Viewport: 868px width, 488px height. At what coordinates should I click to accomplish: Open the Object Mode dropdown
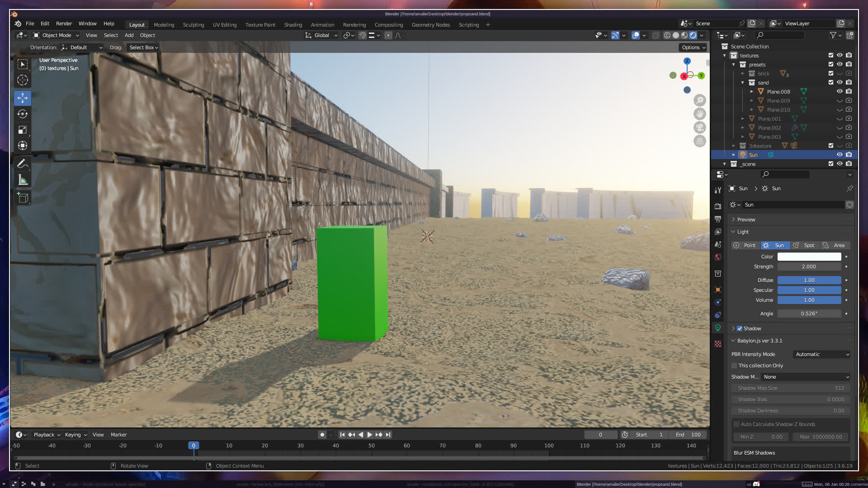pos(56,35)
